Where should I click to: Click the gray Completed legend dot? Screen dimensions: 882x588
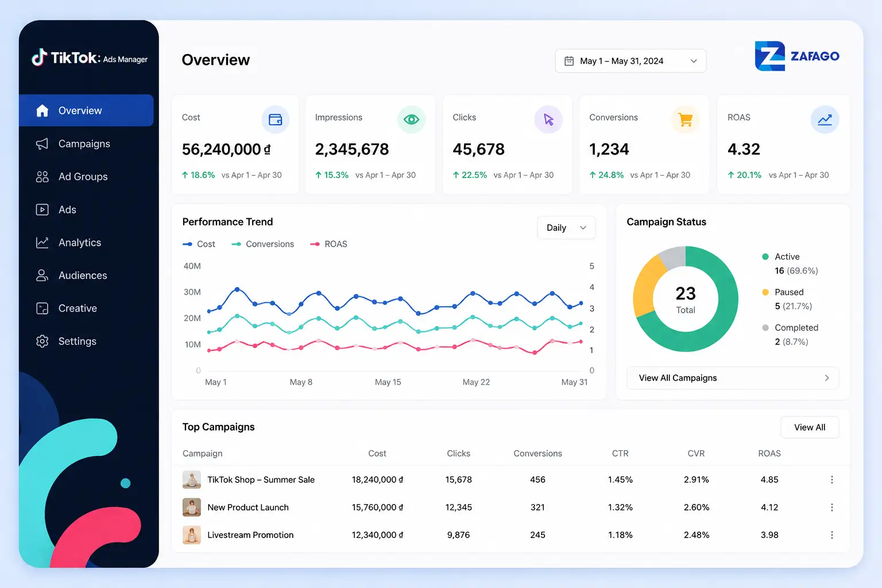click(x=765, y=328)
